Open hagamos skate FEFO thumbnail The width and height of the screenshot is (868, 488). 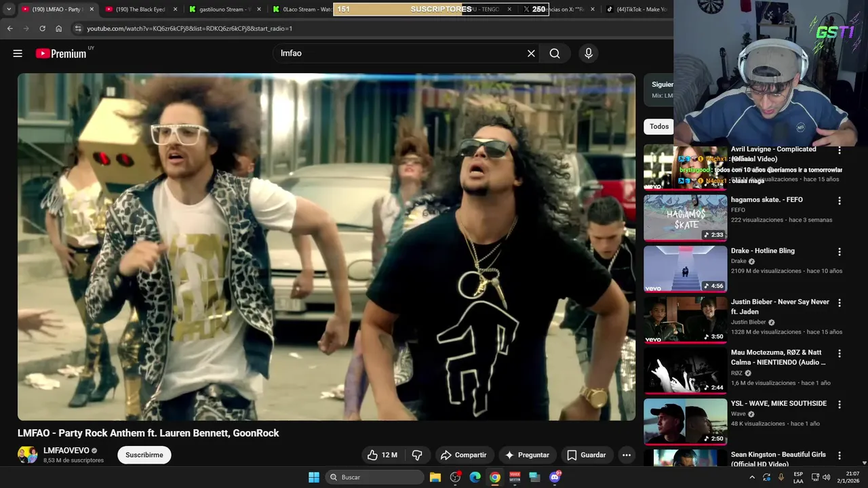(x=685, y=218)
